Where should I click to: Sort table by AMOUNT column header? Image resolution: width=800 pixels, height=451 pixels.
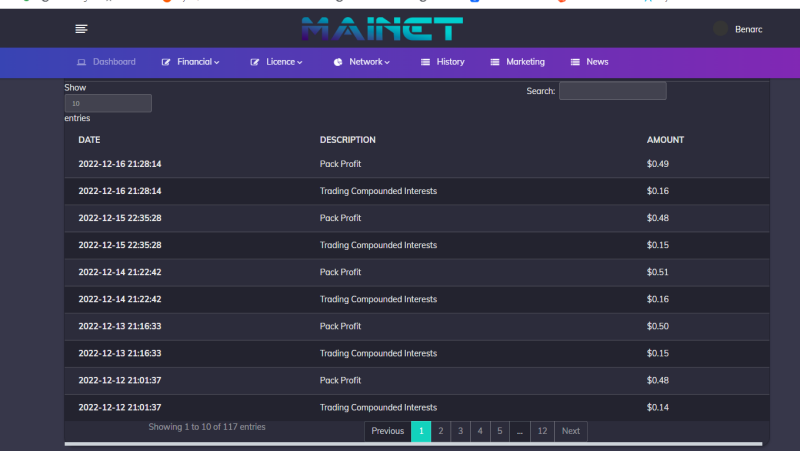pos(665,140)
